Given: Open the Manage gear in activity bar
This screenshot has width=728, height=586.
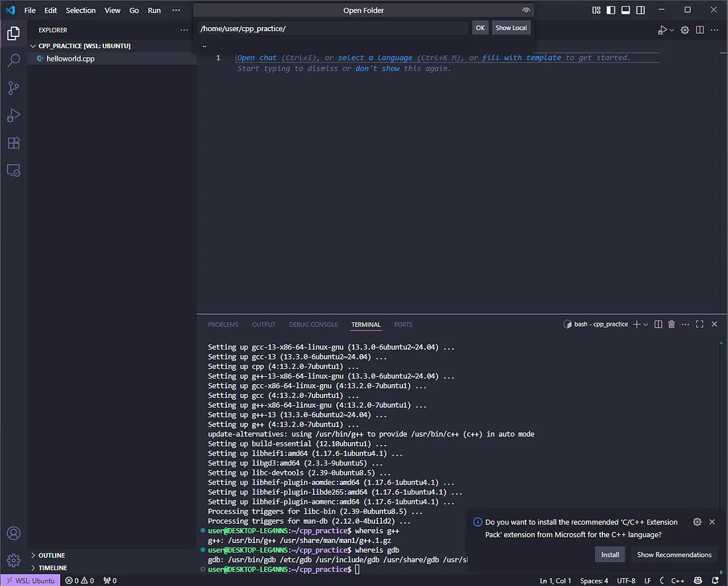Looking at the screenshot, I should tap(13, 560).
